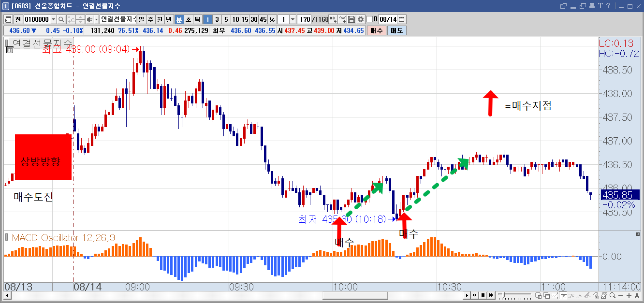The height and width of the screenshot is (303, 644).
Task: Open help with the question mark icon
Action: [x=608, y=6]
